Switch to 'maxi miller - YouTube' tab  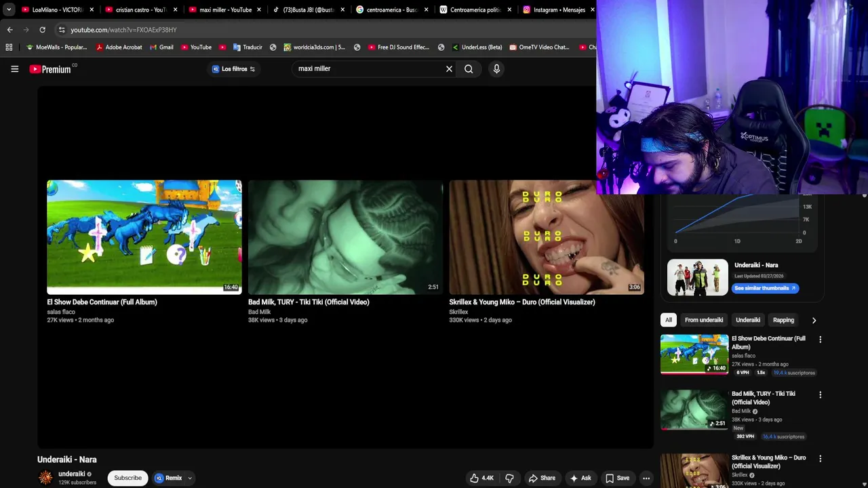pos(224,9)
